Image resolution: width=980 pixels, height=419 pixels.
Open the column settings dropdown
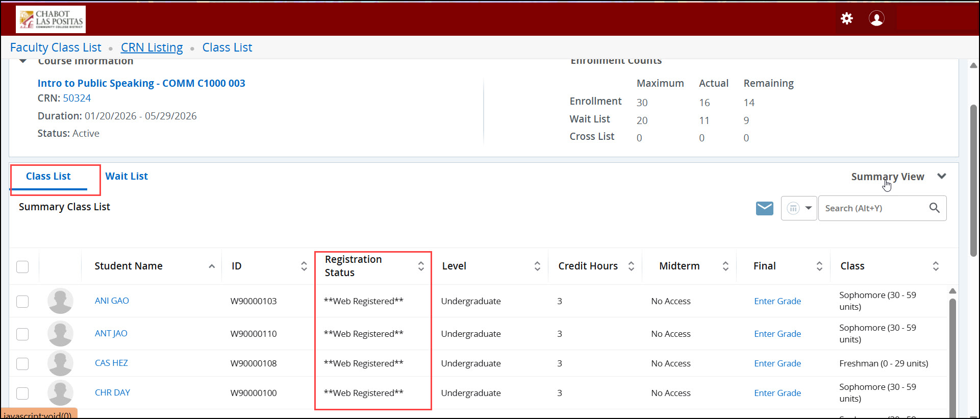[x=799, y=208]
